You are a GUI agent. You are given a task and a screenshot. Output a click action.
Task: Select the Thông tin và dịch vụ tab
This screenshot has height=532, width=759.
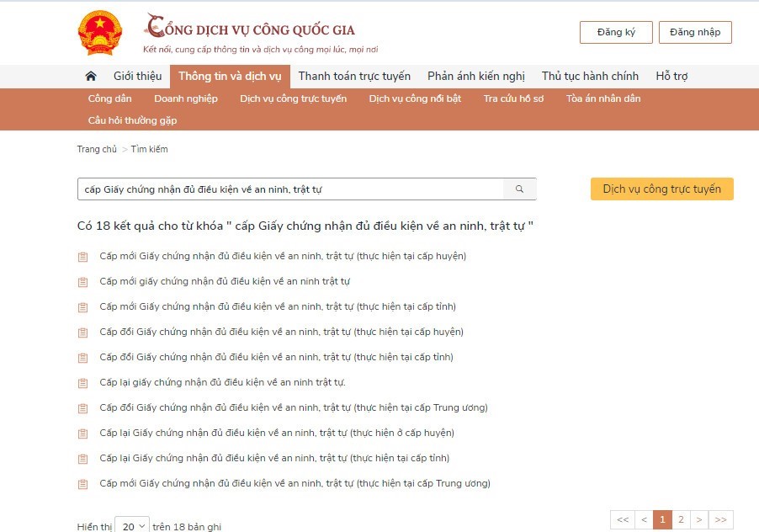point(230,76)
